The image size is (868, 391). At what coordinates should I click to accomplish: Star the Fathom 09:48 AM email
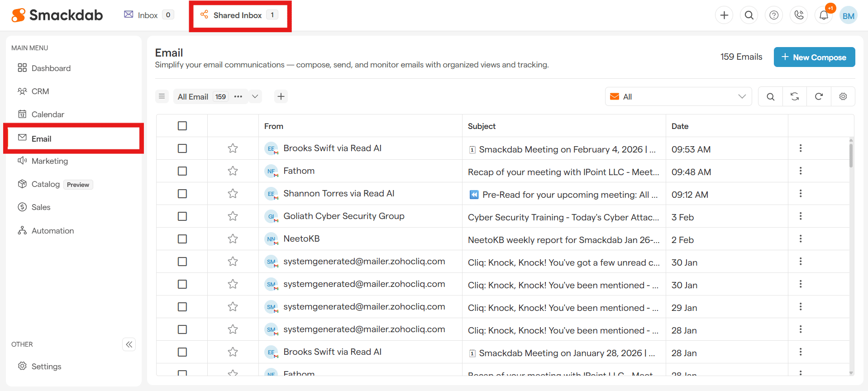(x=233, y=171)
